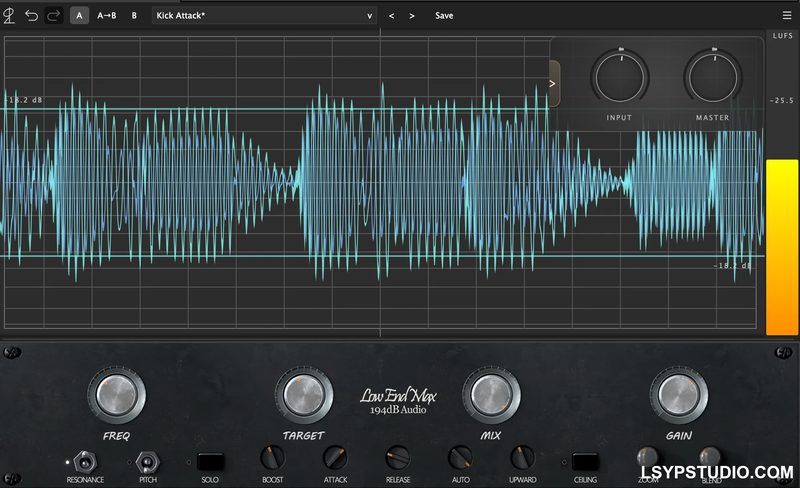The width and height of the screenshot is (800, 488).
Task: Go to previous preset arrow
Action: pyautogui.click(x=391, y=16)
